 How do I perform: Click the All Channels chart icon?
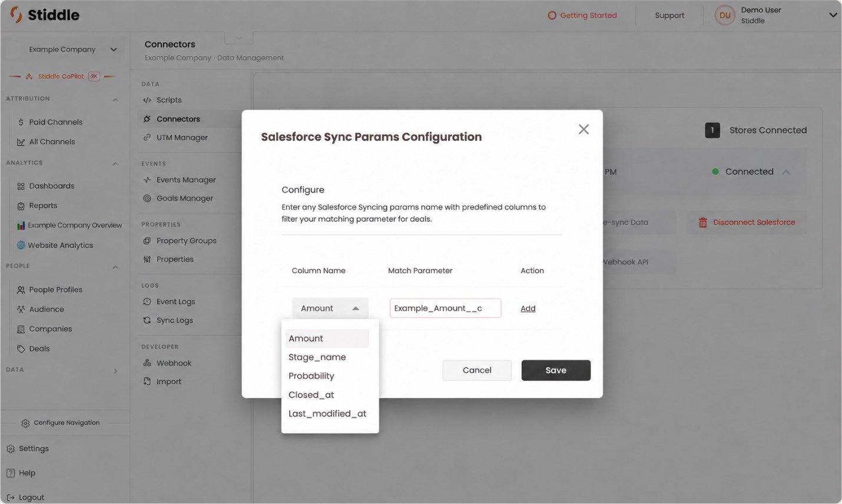point(21,142)
